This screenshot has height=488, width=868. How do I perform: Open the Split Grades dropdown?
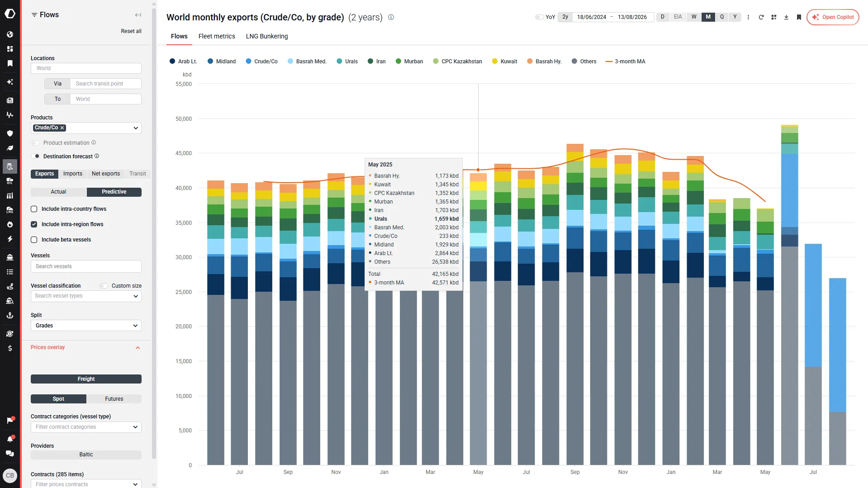tap(86, 326)
